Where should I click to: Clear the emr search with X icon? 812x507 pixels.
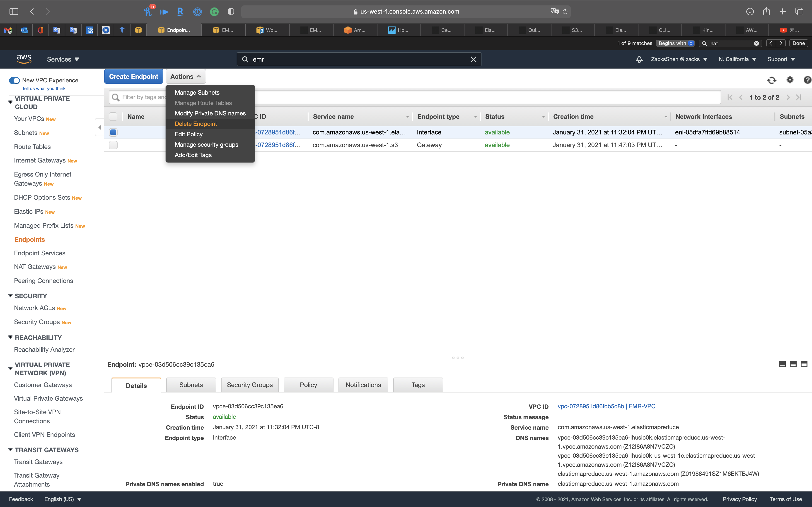[x=473, y=59]
